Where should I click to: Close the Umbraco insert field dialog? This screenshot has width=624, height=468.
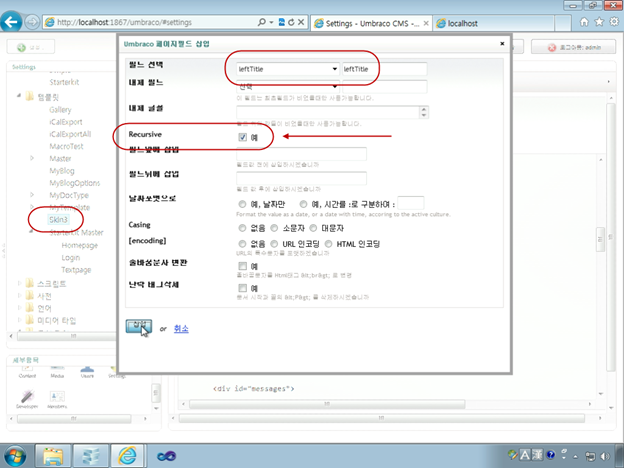502,43
